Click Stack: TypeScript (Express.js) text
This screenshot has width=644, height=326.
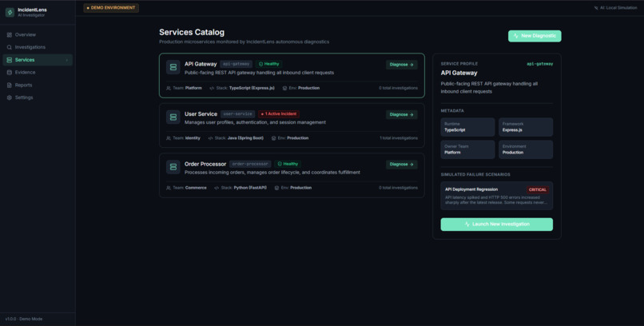[x=242, y=88]
